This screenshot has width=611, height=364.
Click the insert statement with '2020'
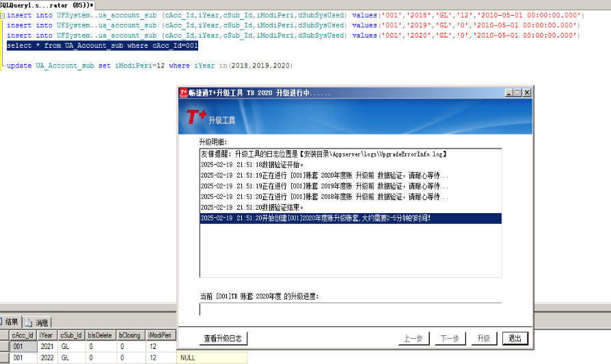[293, 36]
